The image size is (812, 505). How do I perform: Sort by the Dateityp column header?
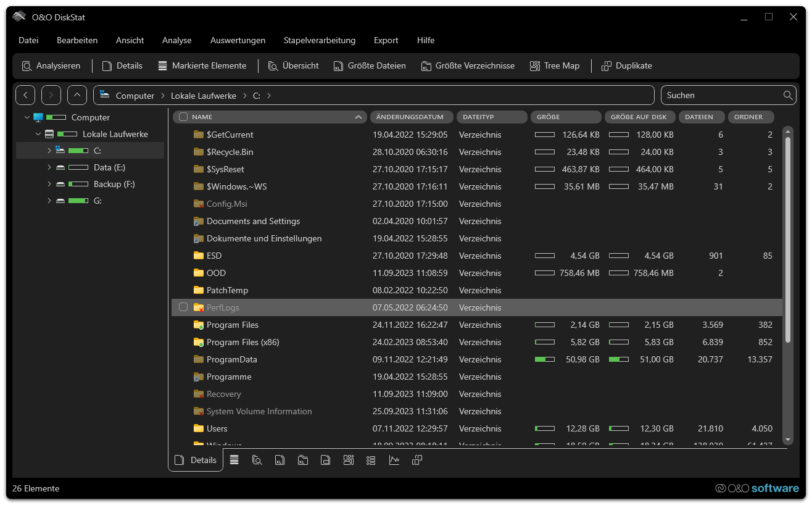click(492, 117)
